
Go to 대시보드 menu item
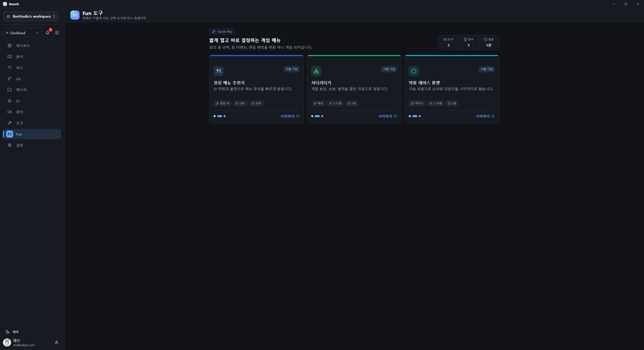coord(32,46)
